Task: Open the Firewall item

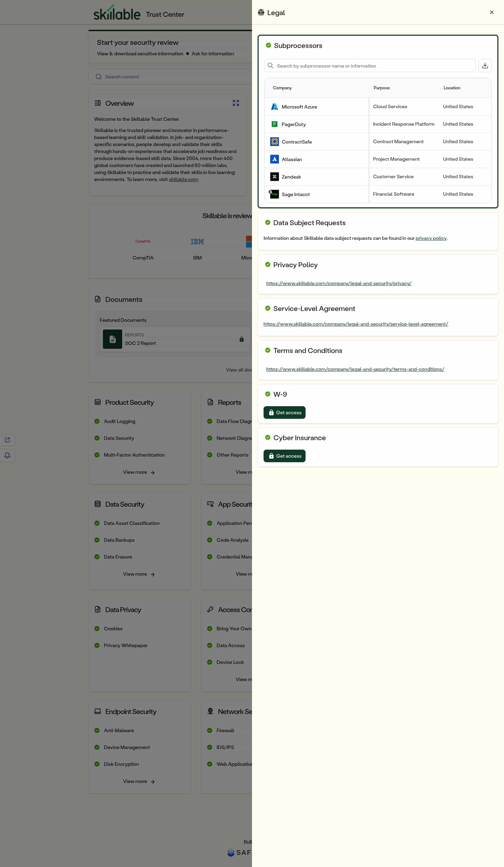Action: (225, 730)
